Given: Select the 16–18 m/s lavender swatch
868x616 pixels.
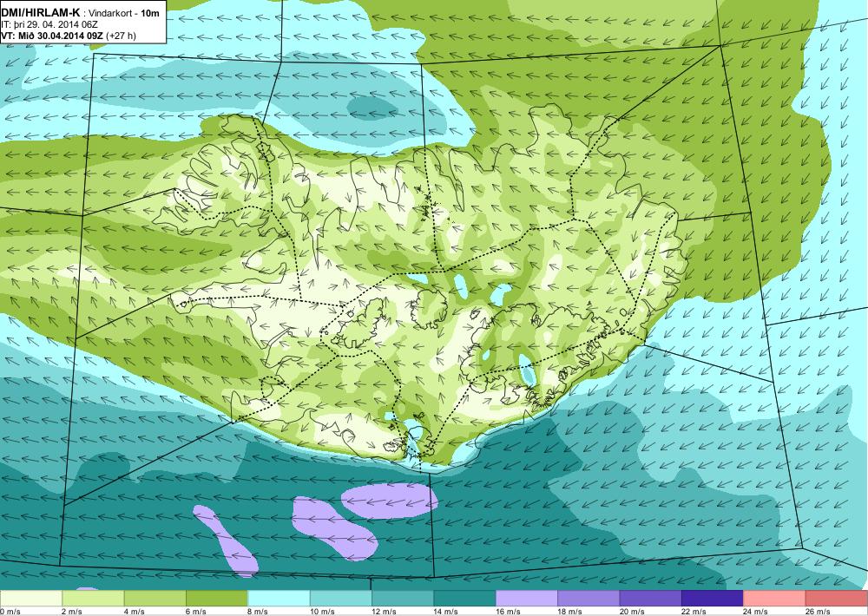Looking at the screenshot, I should point(527,599).
